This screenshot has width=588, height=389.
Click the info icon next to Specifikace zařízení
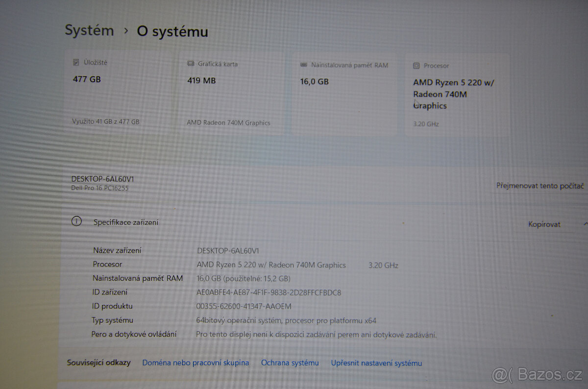click(x=76, y=221)
